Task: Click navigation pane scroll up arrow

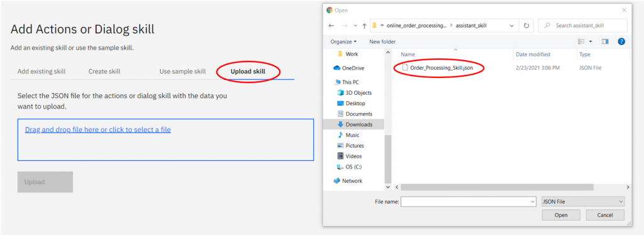Action: point(388,53)
